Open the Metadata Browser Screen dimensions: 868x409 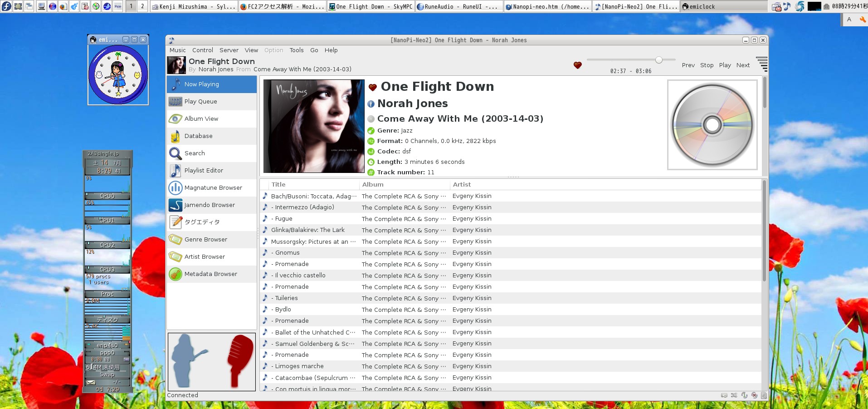coord(211,274)
